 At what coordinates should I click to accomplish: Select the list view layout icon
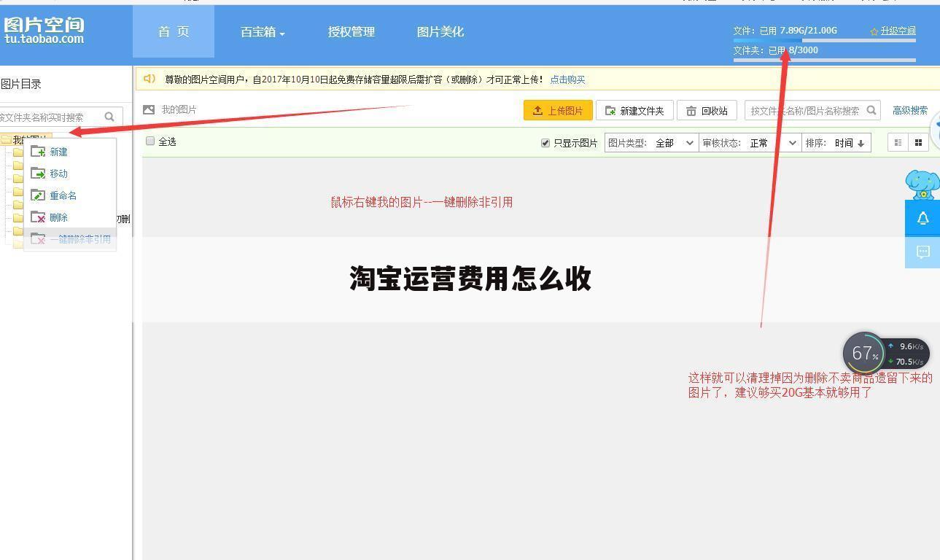tap(898, 142)
